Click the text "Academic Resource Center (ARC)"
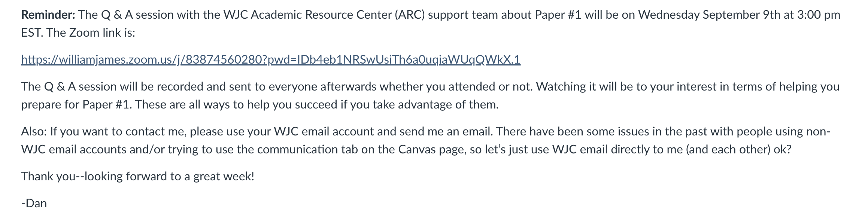868x217 pixels. [338, 15]
